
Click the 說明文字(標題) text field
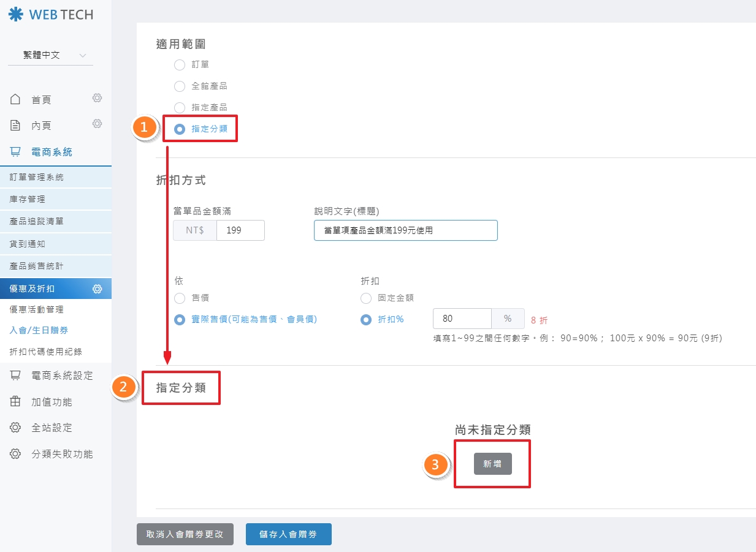(405, 230)
